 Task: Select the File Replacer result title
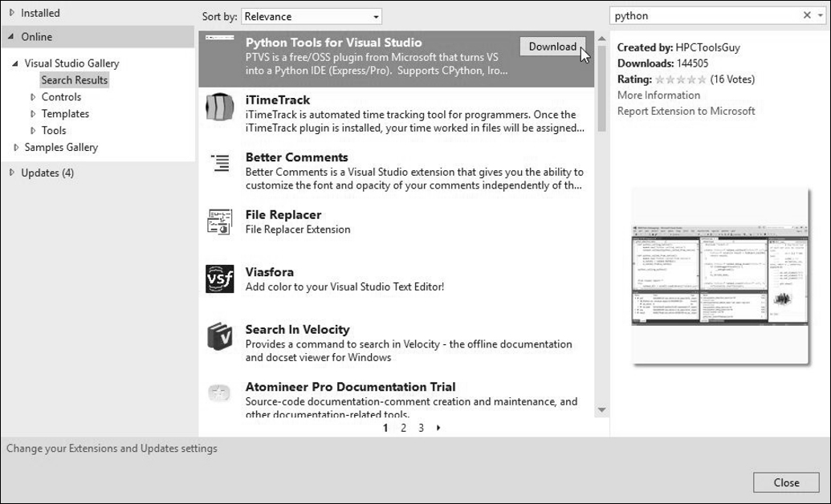(283, 214)
